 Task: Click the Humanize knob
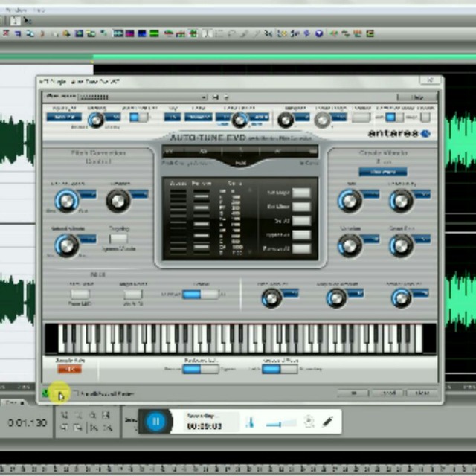tap(118, 200)
